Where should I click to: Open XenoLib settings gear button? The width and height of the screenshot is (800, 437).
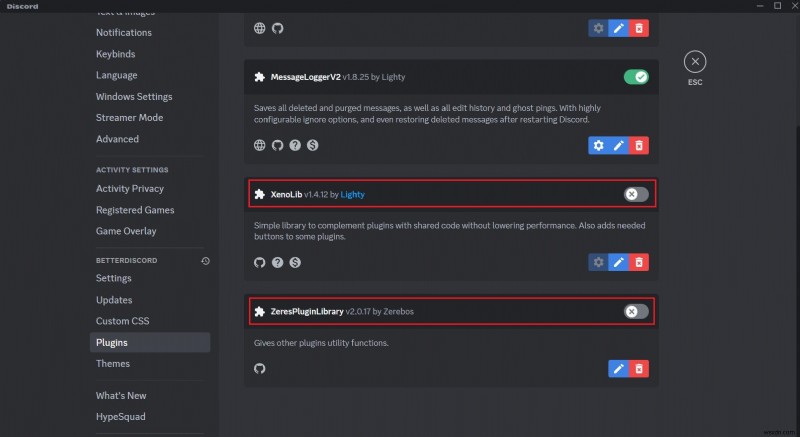click(598, 262)
